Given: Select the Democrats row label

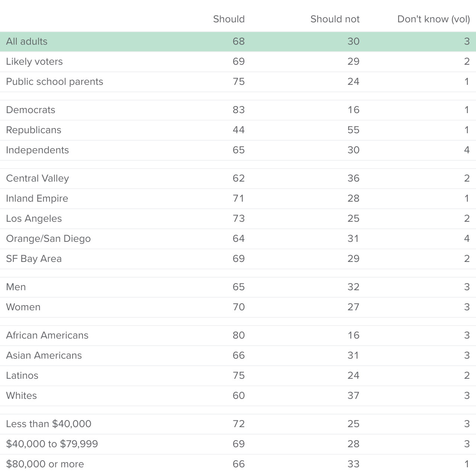Looking at the screenshot, I should pyautogui.click(x=30, y=110).
